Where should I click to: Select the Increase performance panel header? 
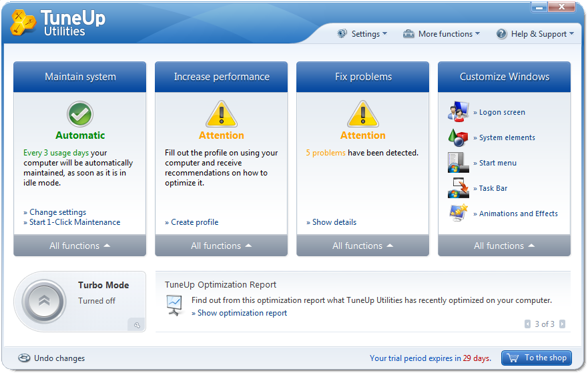[221, 77]
